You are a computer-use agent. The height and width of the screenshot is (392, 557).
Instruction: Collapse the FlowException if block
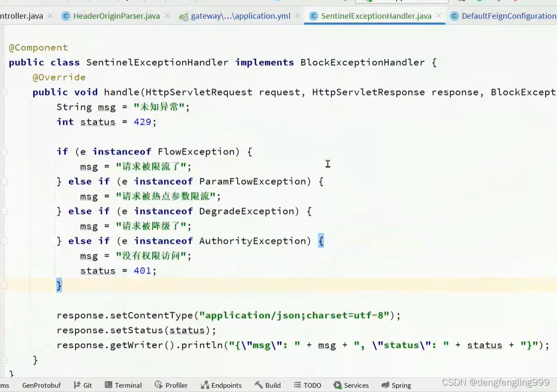click(4, 152)
